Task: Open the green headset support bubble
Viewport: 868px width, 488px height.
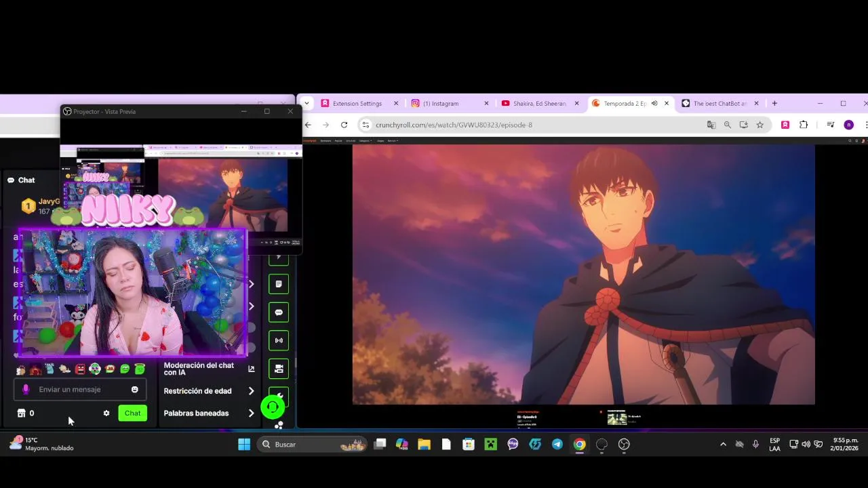Action: tap(273, 407)
